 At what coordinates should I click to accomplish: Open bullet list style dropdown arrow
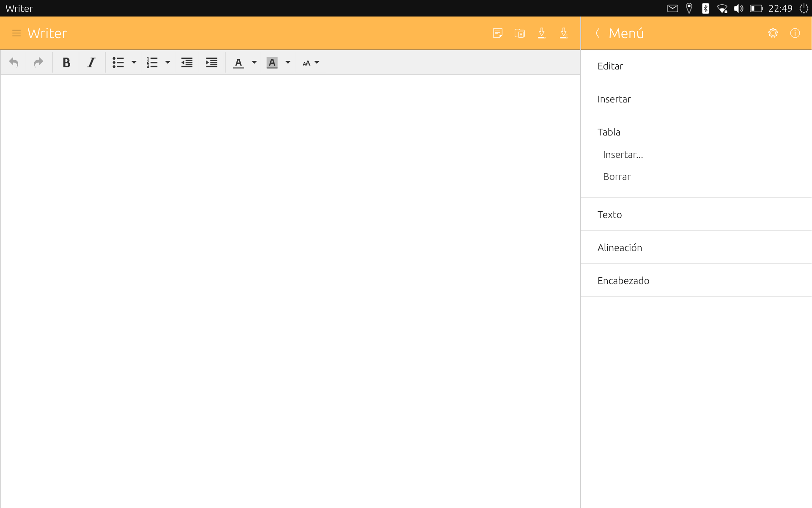click(134, 63)
